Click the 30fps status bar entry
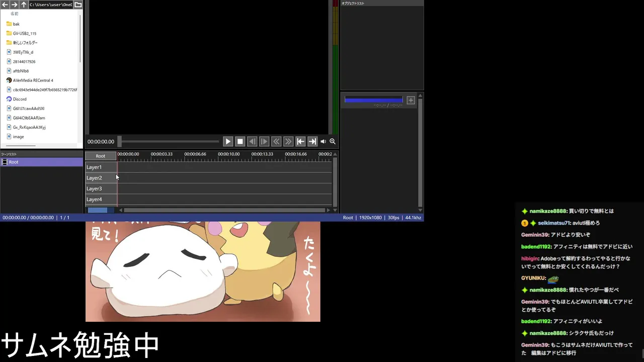The width and height of the screenshot is (644, 362). (393, 218)
